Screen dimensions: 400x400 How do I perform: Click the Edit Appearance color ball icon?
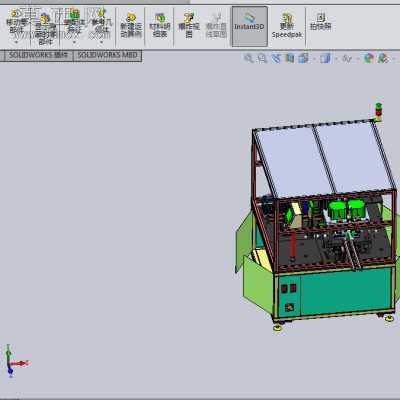click(x=369, y=58)
